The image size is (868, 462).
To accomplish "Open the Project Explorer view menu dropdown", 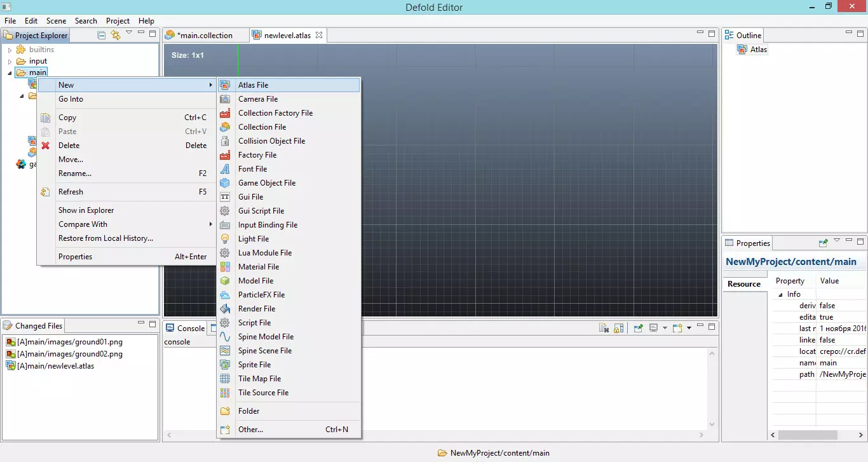I will (x=129, y=33).
